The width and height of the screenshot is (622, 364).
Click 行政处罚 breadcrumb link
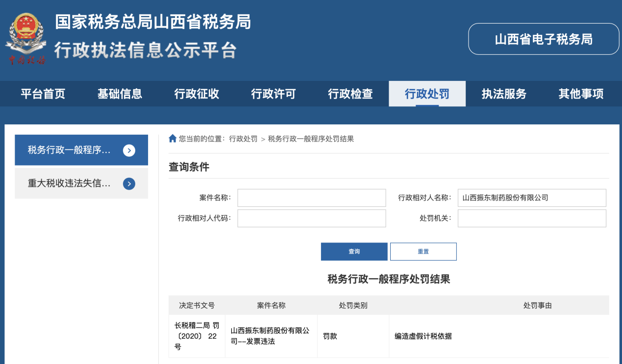point(243,139)
